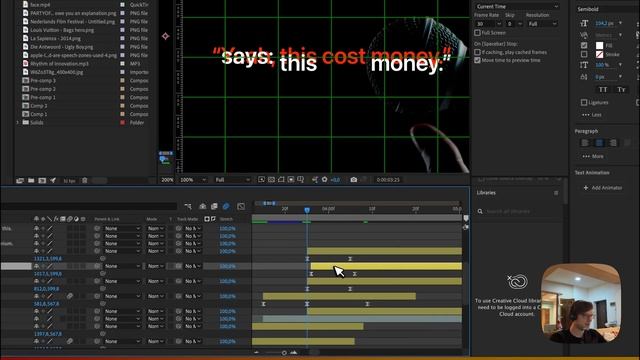
Task: Enable All Caps TT button
Action: point(603,90)
